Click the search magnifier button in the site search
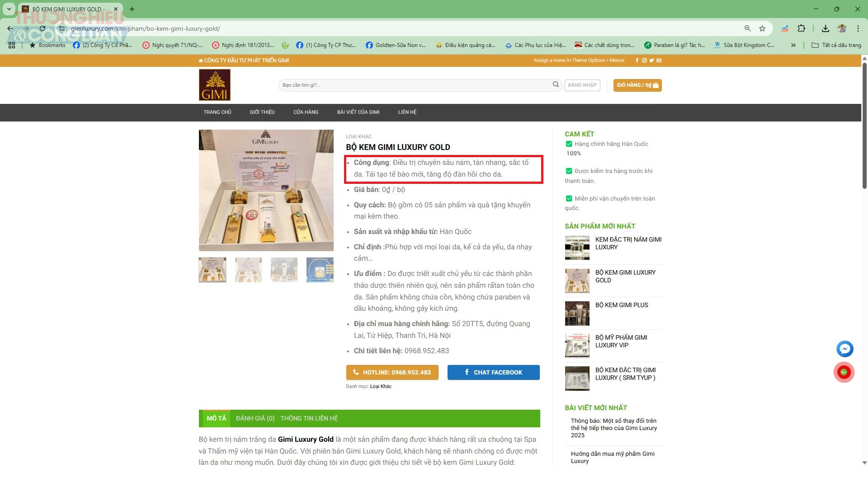 (556, 84)
